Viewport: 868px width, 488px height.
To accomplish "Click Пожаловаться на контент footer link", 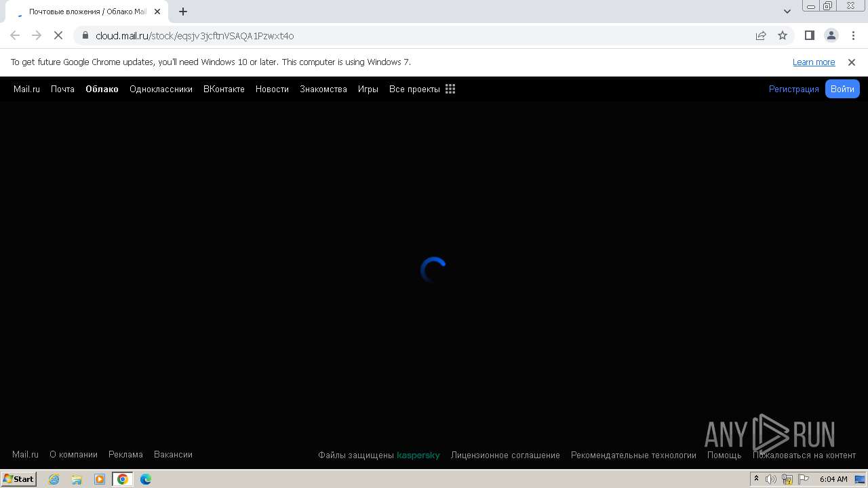I will pos(804,455).
